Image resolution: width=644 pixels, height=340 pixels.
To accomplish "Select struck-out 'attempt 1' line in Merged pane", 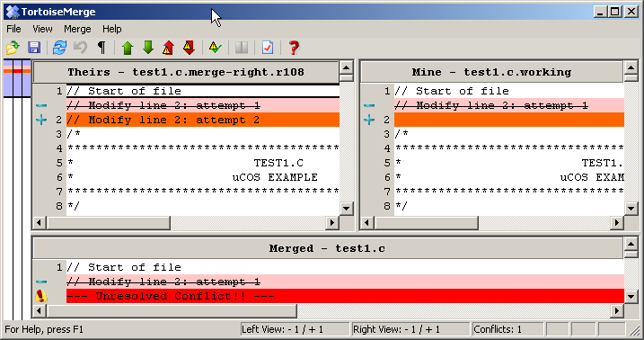I will pos(345,282).
